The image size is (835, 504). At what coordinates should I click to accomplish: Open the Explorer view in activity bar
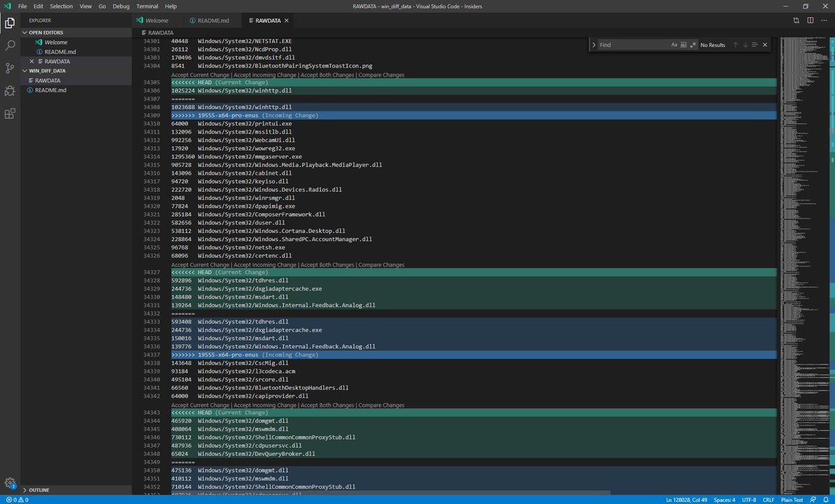pos(10,23)
